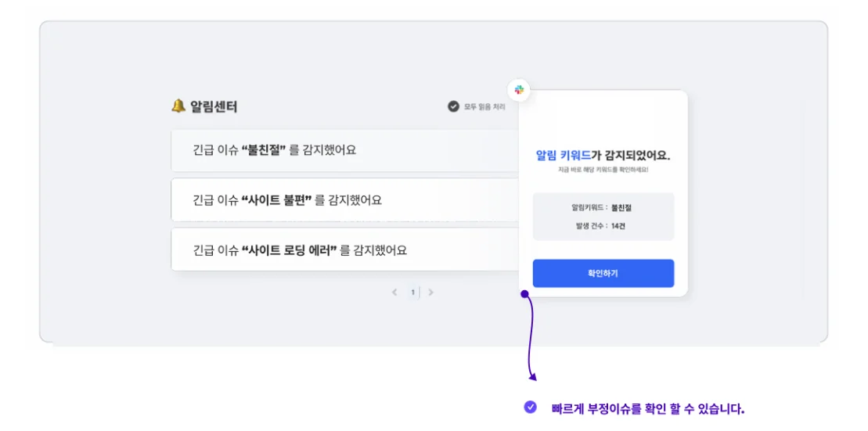Open the "사이트 로딩 에러" notification row
This screenshot has height=431, width=868.
pyautogui.click(x=344, y=250)
